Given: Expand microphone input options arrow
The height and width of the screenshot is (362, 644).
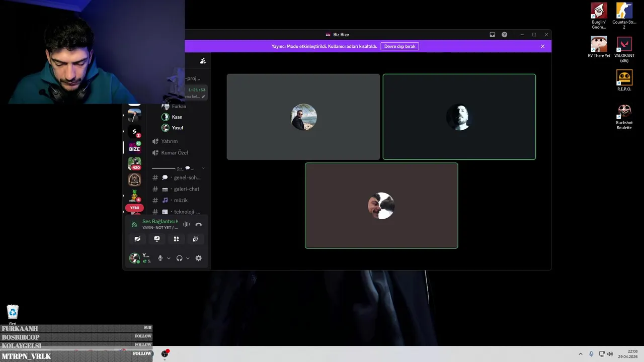Looking at the screenshot, I should coord(169,258).
